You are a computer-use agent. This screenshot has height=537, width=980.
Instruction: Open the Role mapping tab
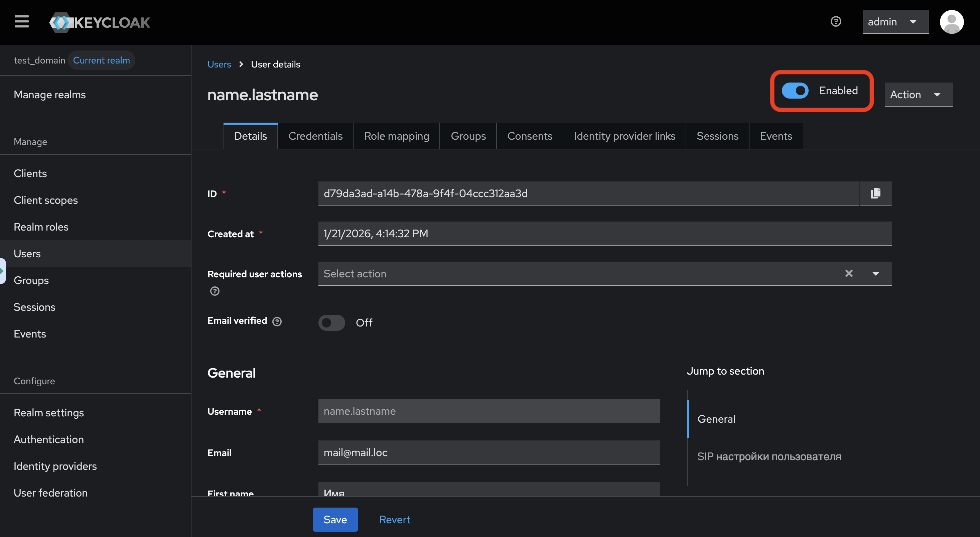tap(396, 136)
